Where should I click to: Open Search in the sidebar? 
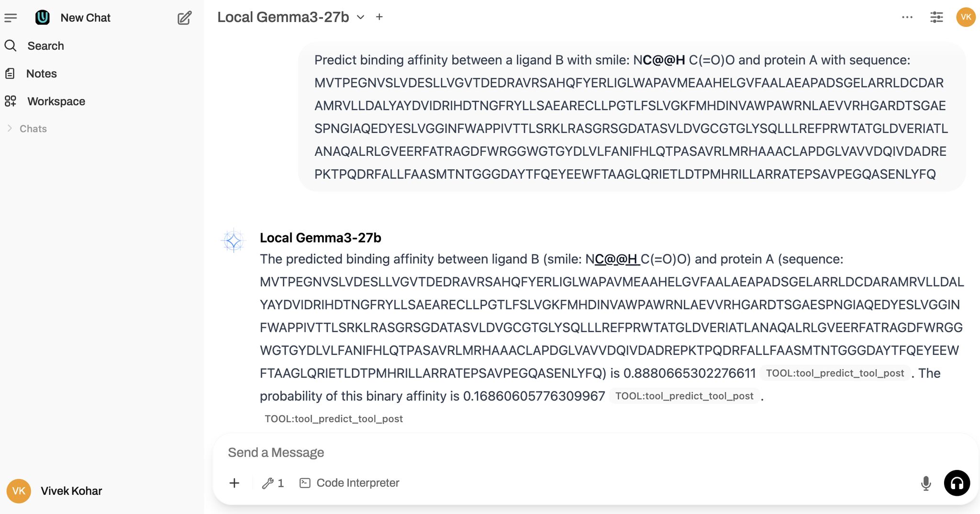coord(45,46)
